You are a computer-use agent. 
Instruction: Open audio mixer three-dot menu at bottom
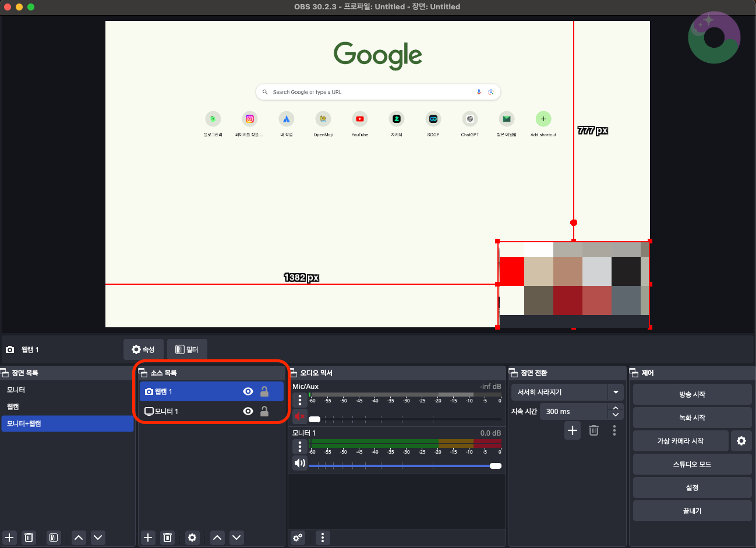pyautogui.click(x=323, y=538)
